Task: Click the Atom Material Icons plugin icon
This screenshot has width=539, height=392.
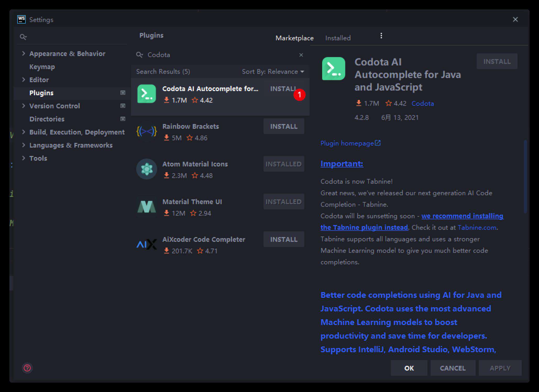Action: [147, 169]
